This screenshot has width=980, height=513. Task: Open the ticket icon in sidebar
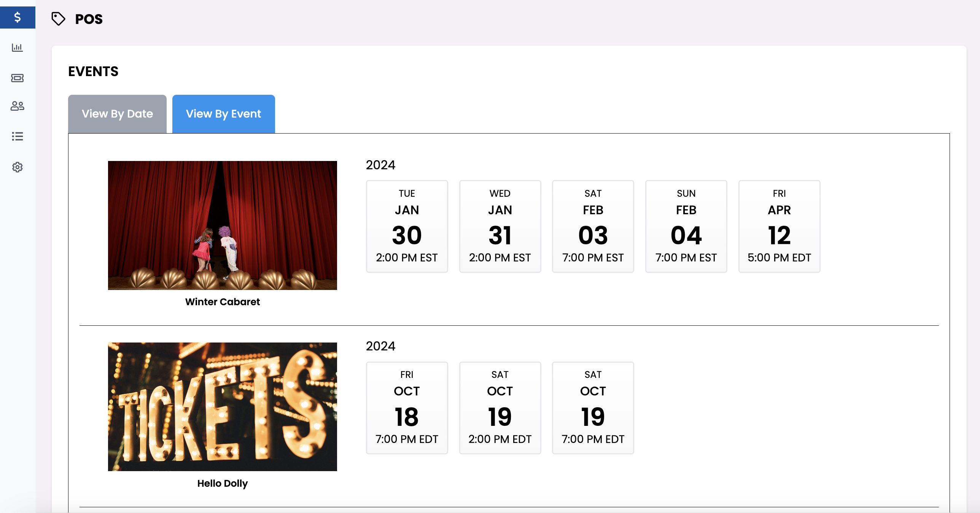(x=17, y=78)
